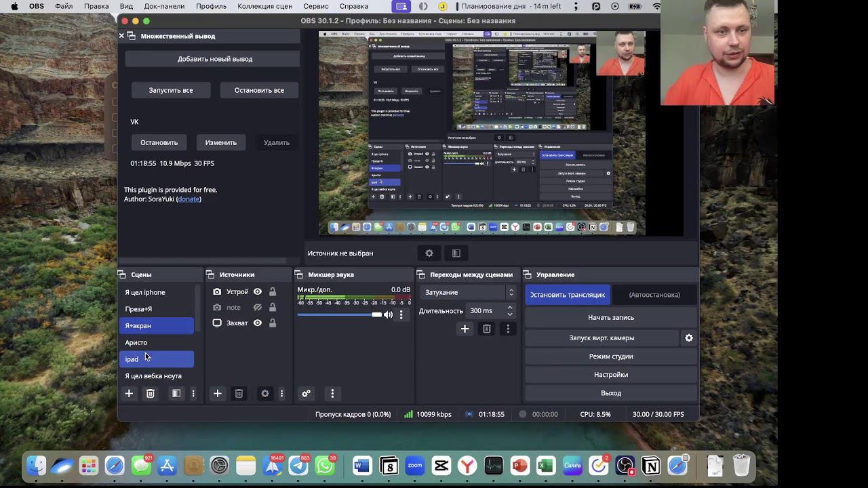Click Остановить все button

[259, 90]
